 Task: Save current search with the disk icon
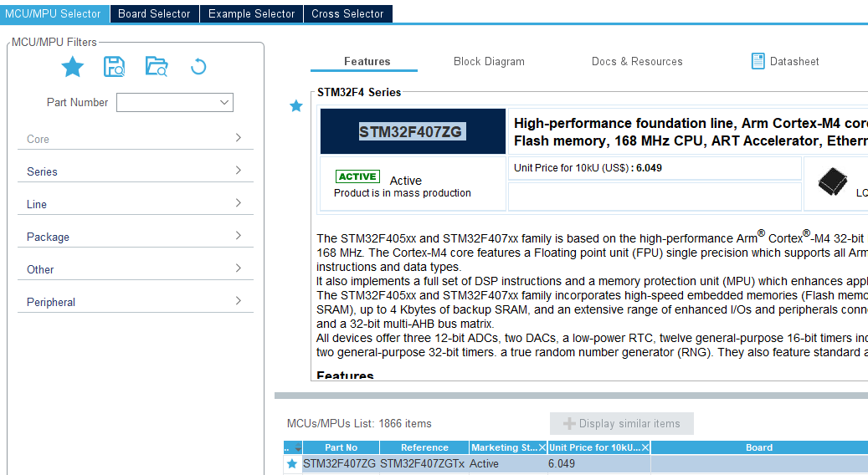114,67
